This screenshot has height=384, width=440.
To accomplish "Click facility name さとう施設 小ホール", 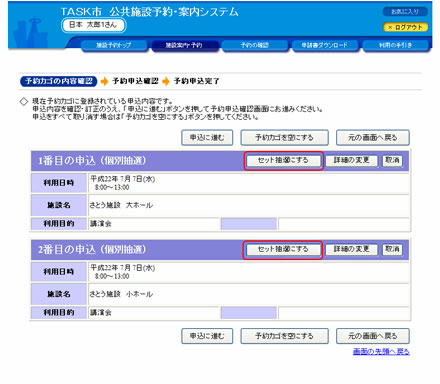I will click(x=121, y=294).
